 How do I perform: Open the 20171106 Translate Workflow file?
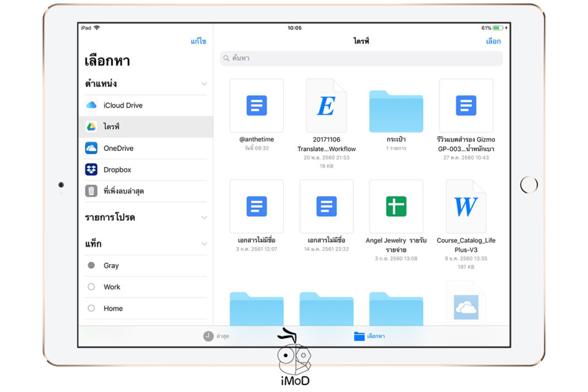pyautogui.click(x=326, y=106)
